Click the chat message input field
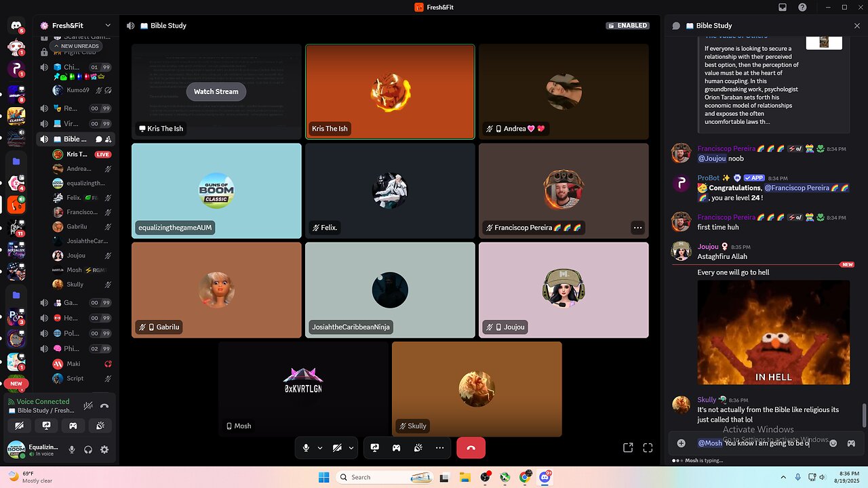This screenshot has width=868, height=488. tap(766, 443)
